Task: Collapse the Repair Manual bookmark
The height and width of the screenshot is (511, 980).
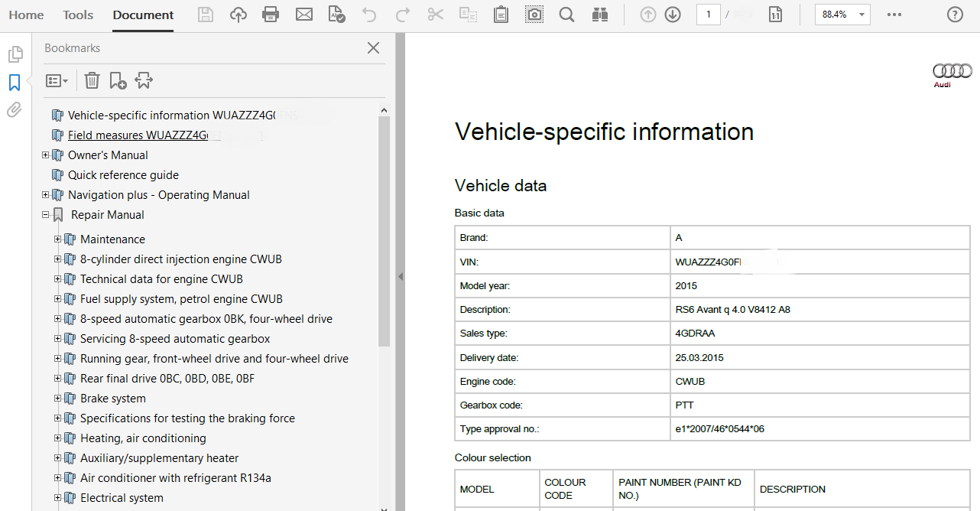Action: 46,215
